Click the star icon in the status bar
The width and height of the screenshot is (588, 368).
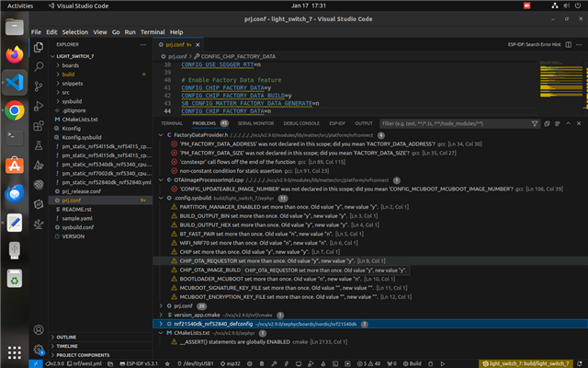[x=167, y=363]
